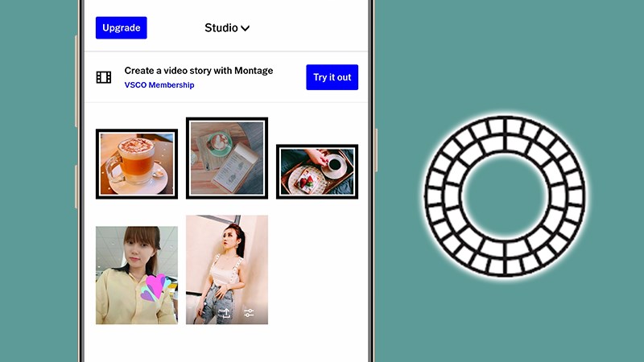The image size is (644, 362).
Task: Select the strawberry cake tray photo
Action: 317,171
